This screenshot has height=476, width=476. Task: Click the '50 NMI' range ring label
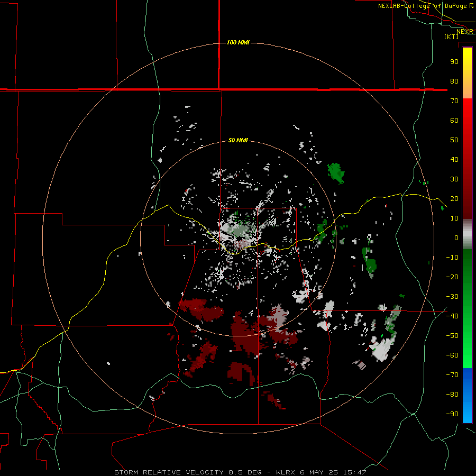pos(238,140)
